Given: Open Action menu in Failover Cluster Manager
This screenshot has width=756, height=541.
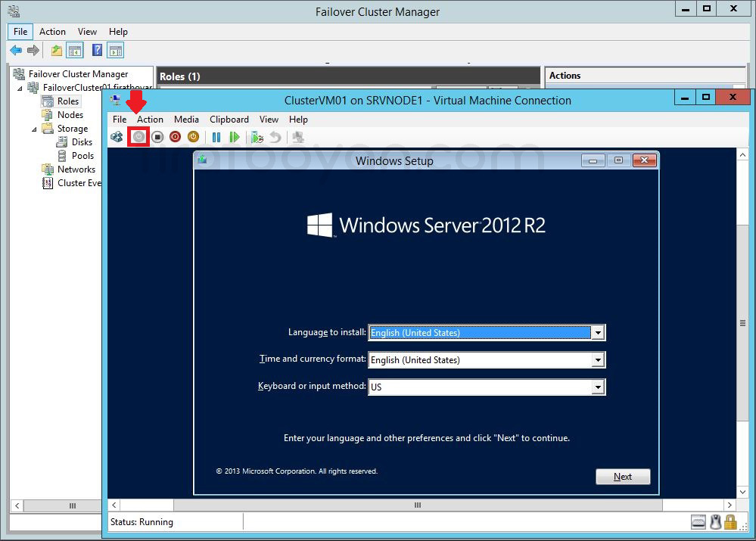Looking at the screenshot, I should (52, 31).
